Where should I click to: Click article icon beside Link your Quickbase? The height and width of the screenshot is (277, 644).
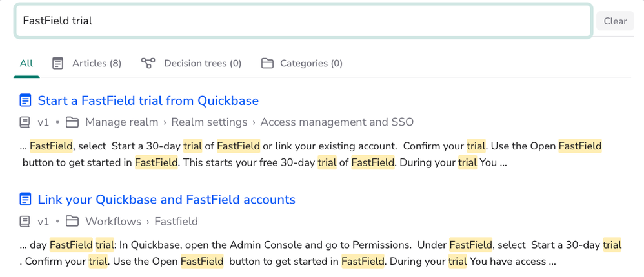coord(25,200)
